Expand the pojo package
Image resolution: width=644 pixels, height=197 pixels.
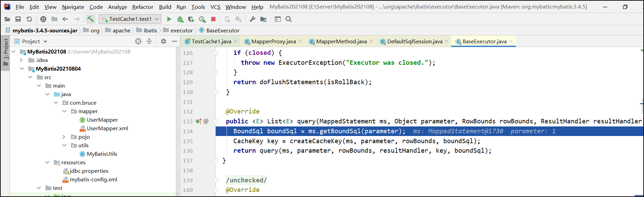64,137
